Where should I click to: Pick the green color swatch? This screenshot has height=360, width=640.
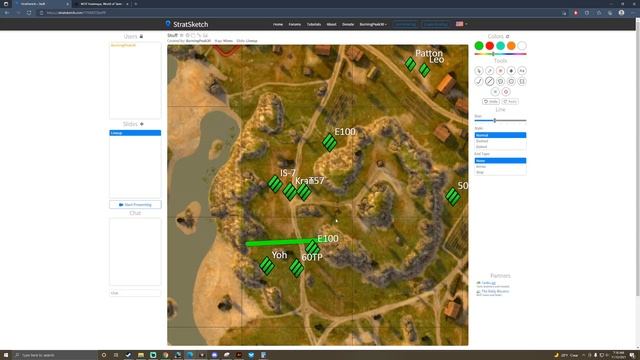coord(479,46)
